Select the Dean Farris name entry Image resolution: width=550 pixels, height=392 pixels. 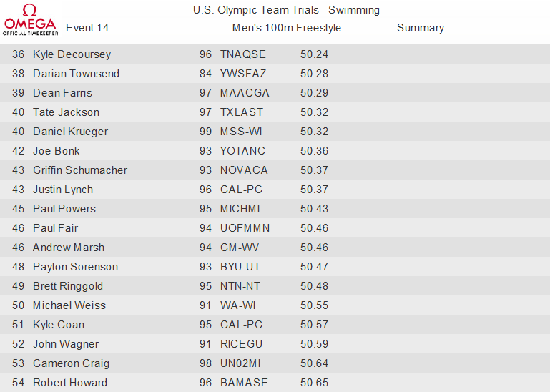62,93
